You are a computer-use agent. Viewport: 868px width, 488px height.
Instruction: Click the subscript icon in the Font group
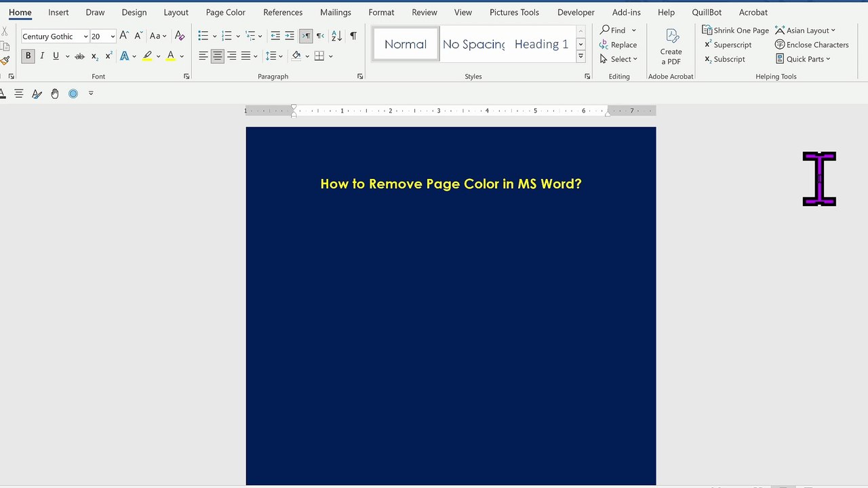click(x=94, y=56)
